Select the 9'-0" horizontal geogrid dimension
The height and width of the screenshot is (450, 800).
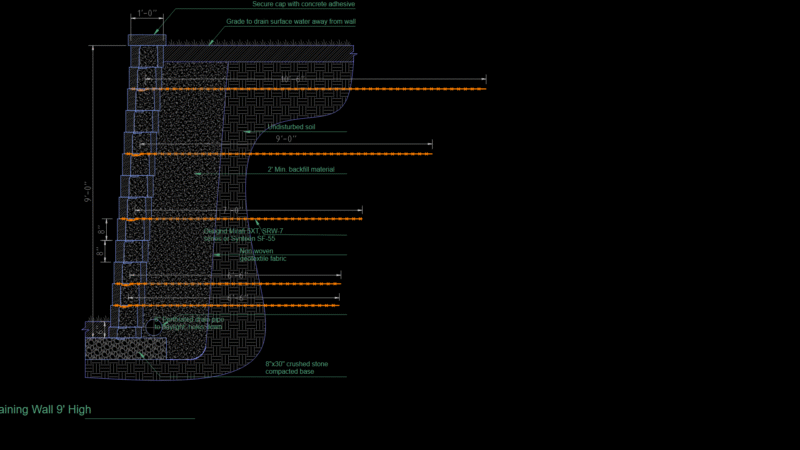coord(286,139)
